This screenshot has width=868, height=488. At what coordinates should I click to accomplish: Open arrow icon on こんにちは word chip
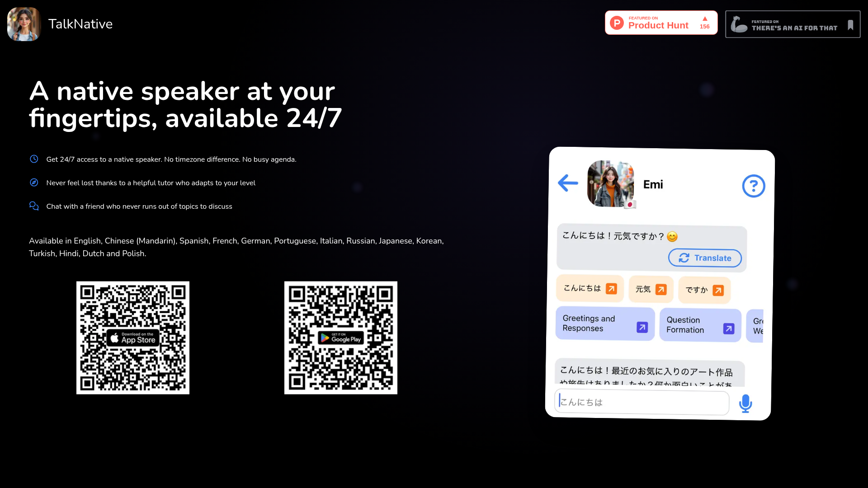click(x=611, y=289)
